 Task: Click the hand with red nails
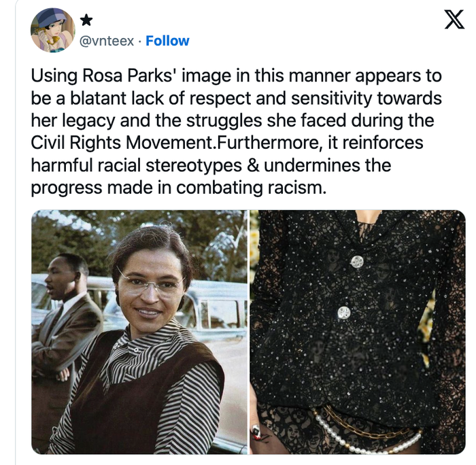point(258,436)
